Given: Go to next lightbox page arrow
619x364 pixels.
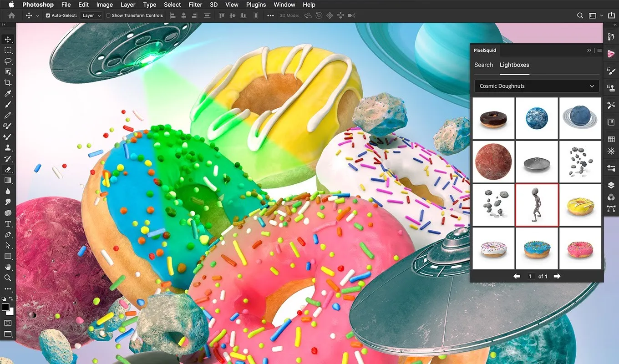Looking at the screenshot, I should pos(557,276).
